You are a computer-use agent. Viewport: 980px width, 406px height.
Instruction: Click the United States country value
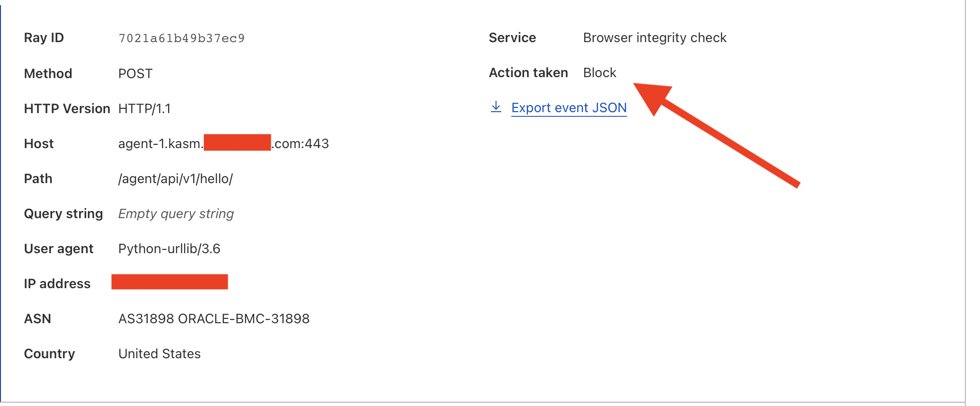(x=159, y=353)
